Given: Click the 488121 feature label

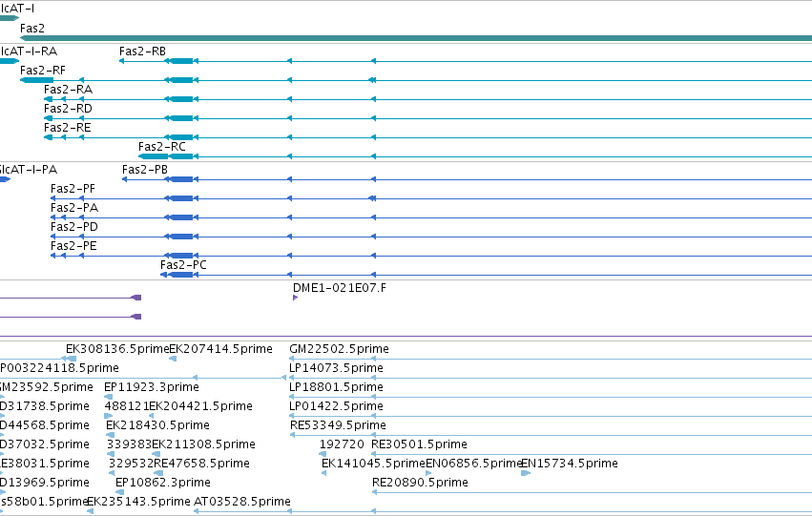Looking at the screenshot, I should pyautogui.click(x=127, y=407).
